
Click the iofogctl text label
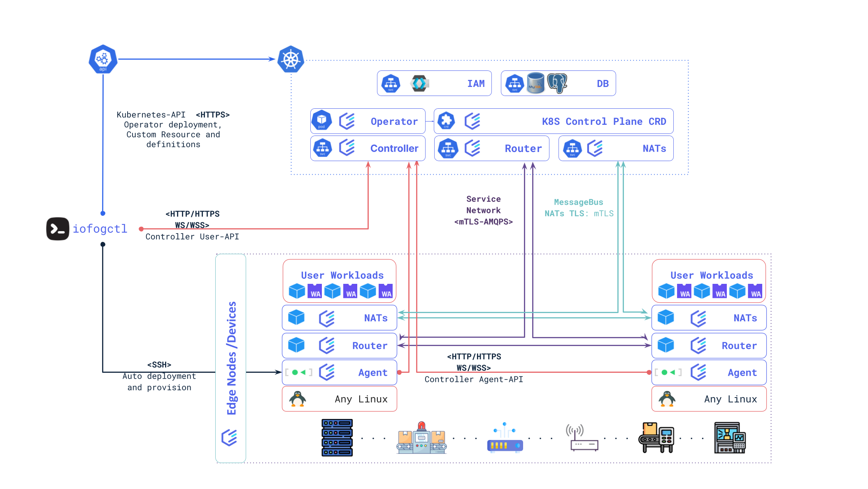tap(100, 229)
